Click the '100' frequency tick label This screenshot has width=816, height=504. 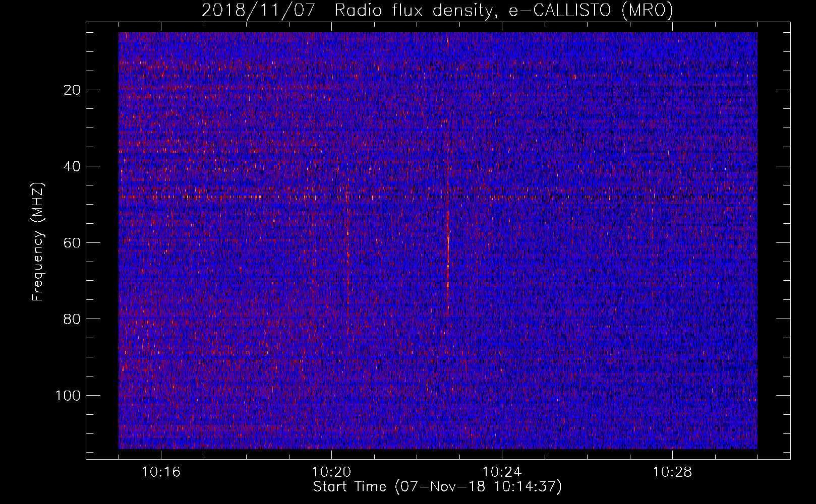click(x=68, y=396)
